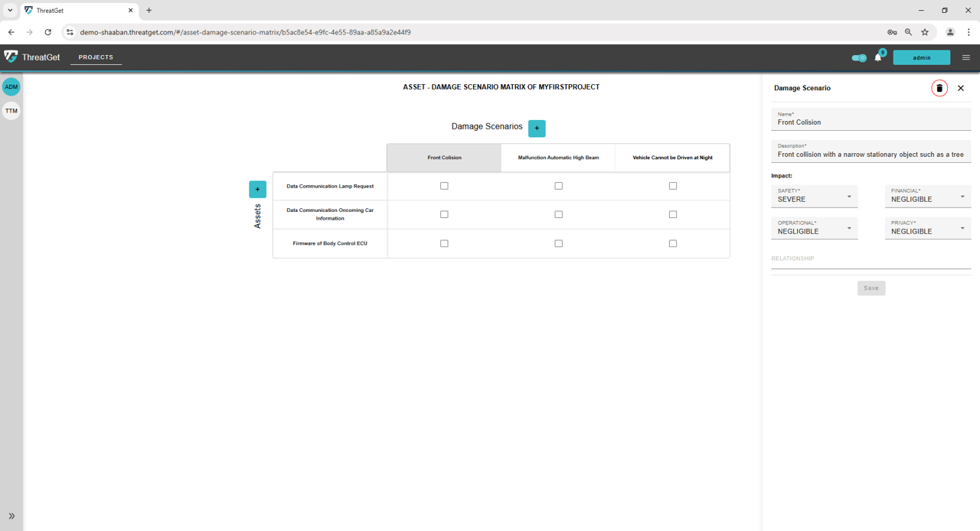Open the Financial impact dropdown
The width and height of the screenshot is (980, 531).
pos(927,197)
